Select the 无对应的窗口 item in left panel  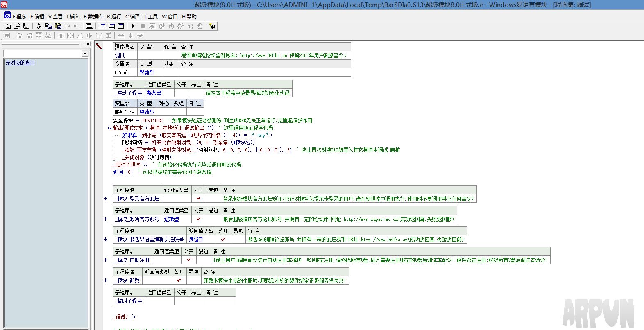(x=20, y=63)
